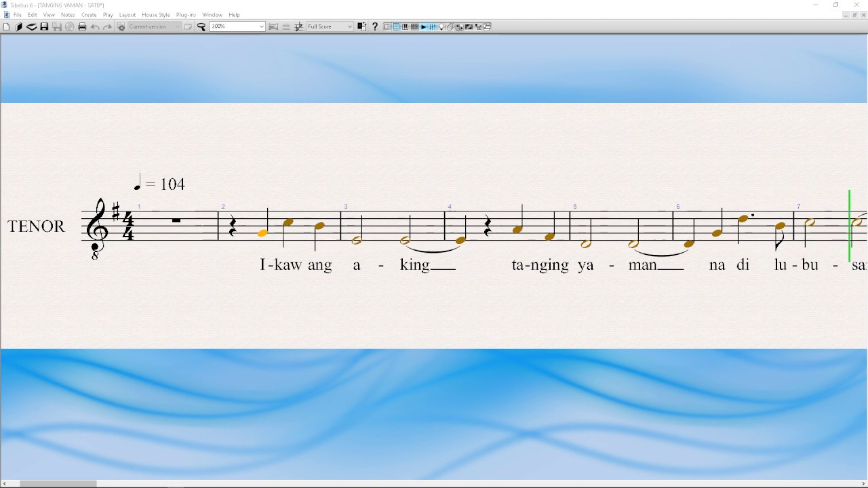Open the View menu

coord(49,15)
